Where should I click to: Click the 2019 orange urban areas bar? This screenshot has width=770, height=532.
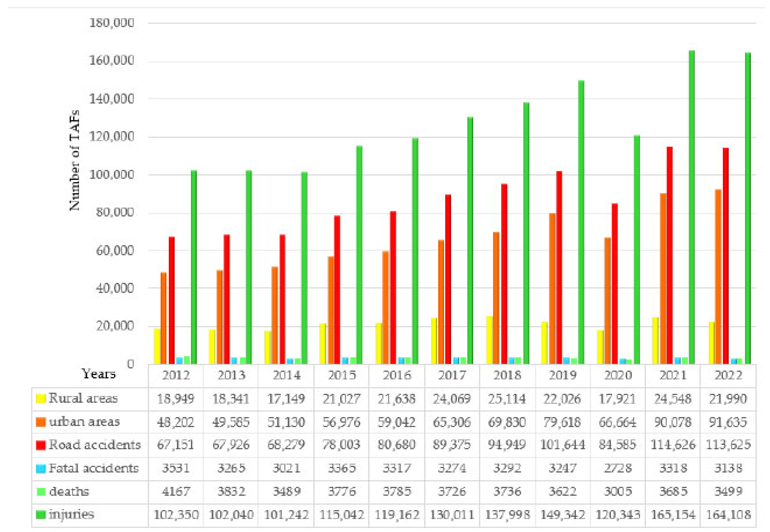(x=552, y=288)
